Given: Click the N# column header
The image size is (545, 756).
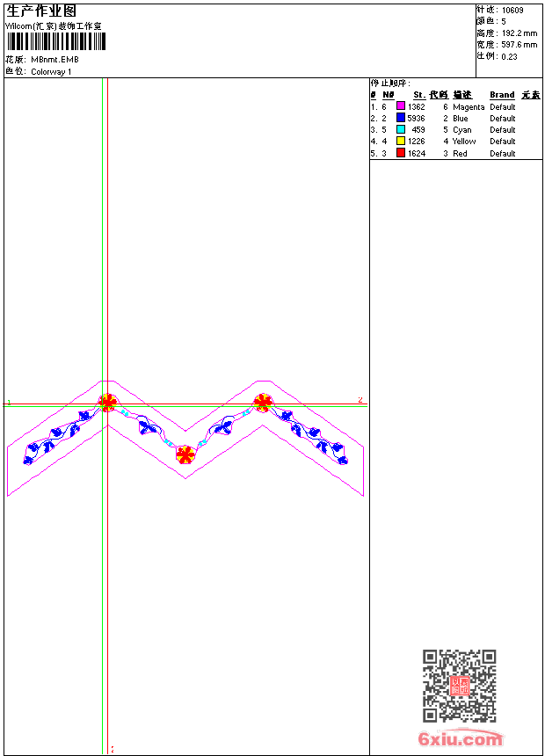Looking at the screenshot, I should click(389, 95).
